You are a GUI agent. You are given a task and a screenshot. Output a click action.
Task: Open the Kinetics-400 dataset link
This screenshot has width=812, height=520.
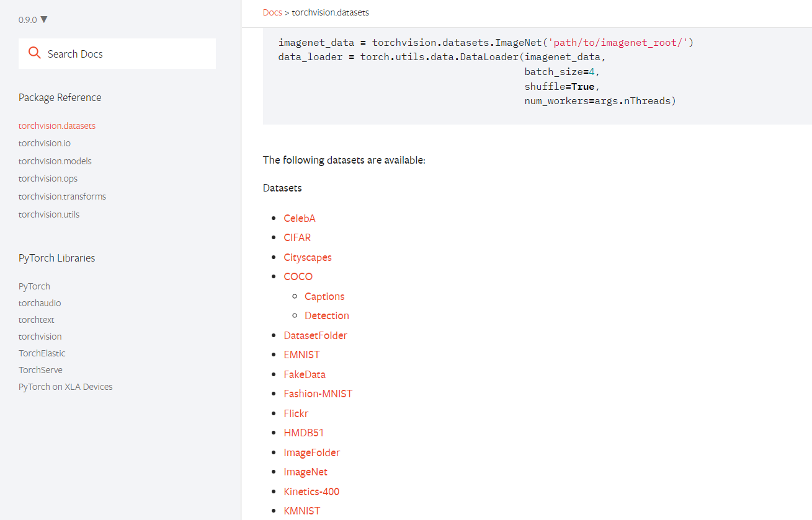tap(311, 491)
